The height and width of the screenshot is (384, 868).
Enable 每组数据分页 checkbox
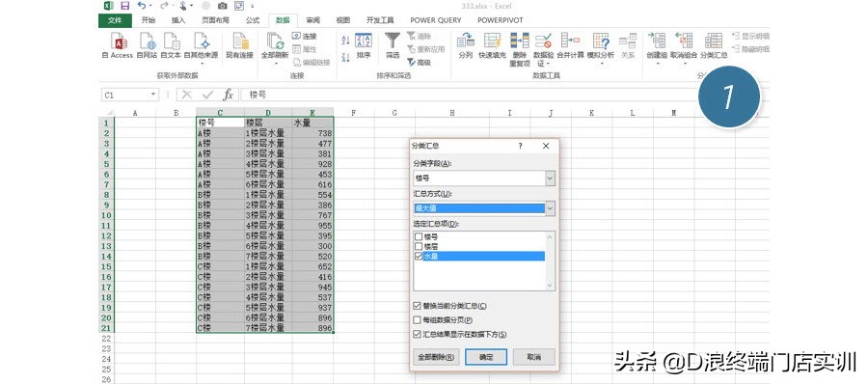pyautogui.click(x=417, y=320)
